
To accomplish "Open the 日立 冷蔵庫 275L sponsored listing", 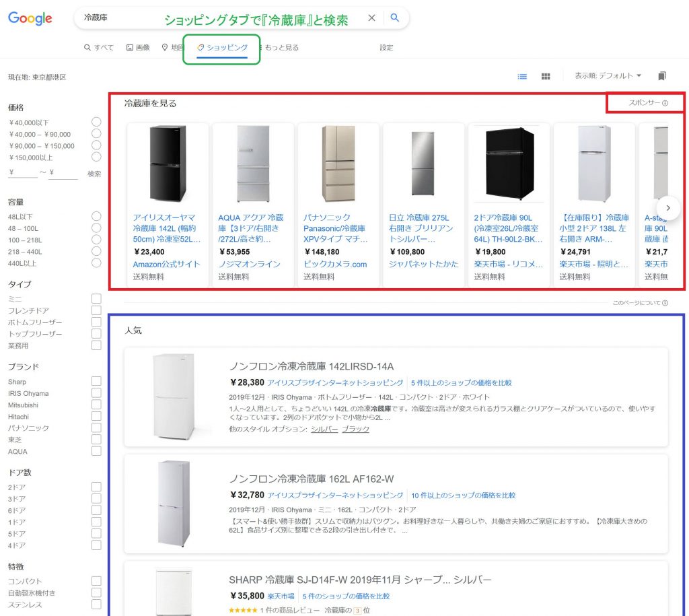I will tap(421, 228).
